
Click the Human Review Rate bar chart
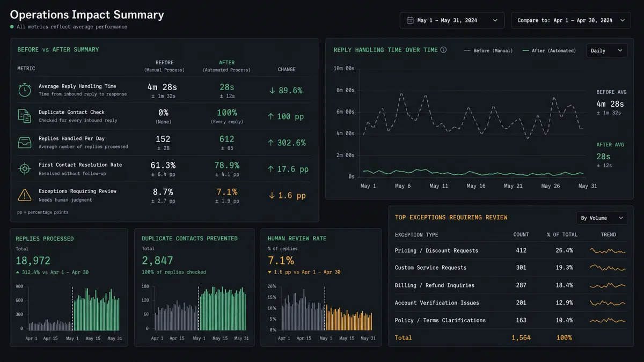click(x=326, y=309)
